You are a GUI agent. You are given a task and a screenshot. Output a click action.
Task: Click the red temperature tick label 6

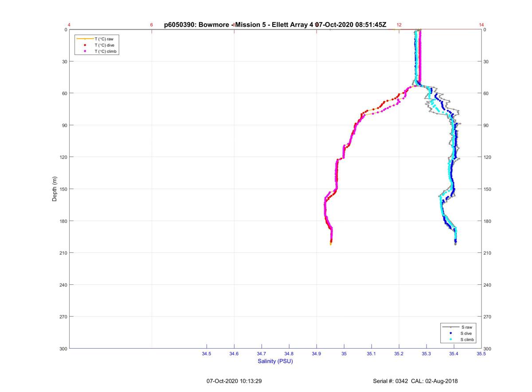point(152,25)
